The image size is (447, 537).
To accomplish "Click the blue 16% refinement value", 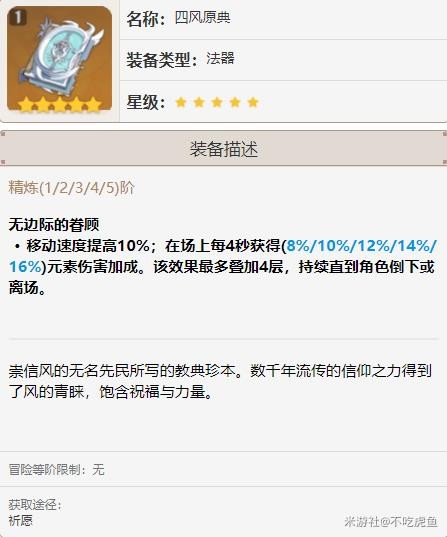I will pyautogui.click(x=25, y=267).
